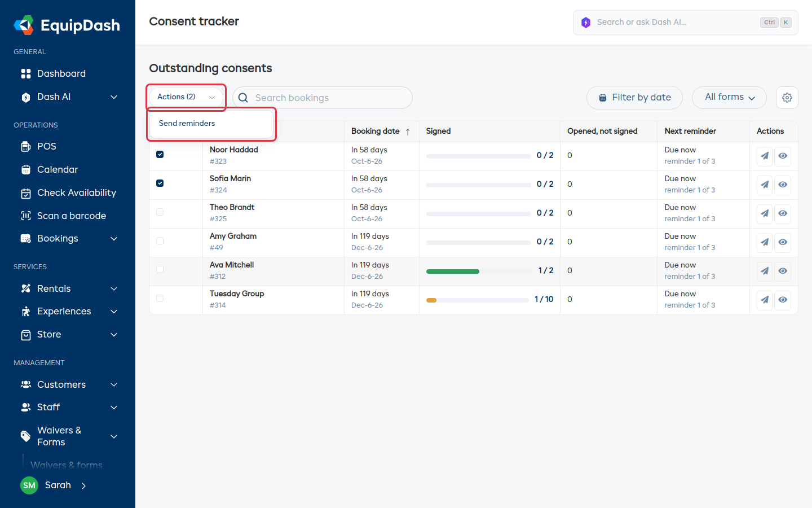Viewport: 812px width, 508px height.
Task: View Sofia Marin consents via eye icon
Action: point(783,185)
